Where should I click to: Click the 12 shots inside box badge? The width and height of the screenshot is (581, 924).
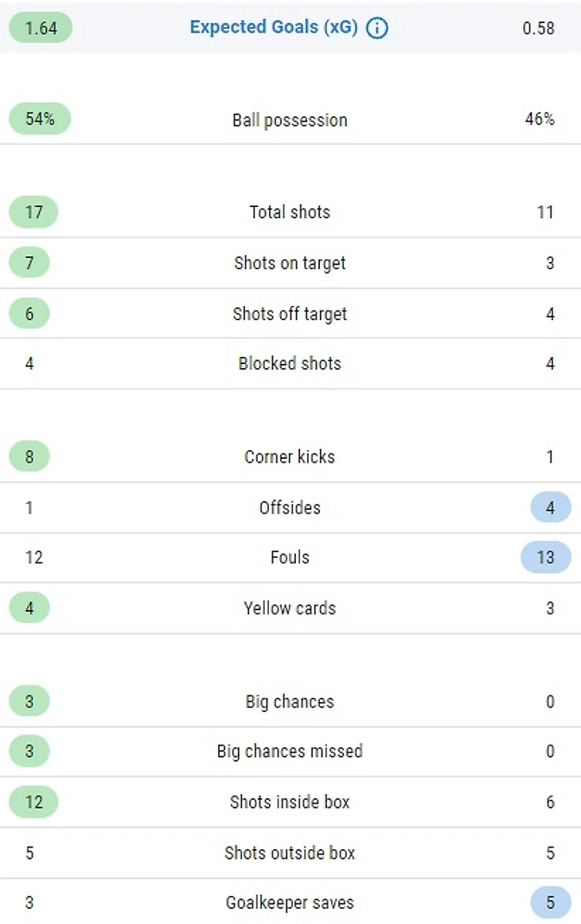point(33,802)
